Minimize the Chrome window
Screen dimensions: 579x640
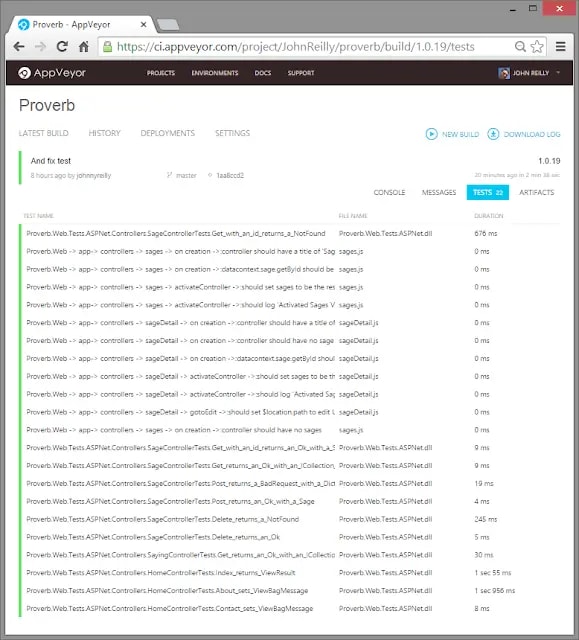pos(513,9)
